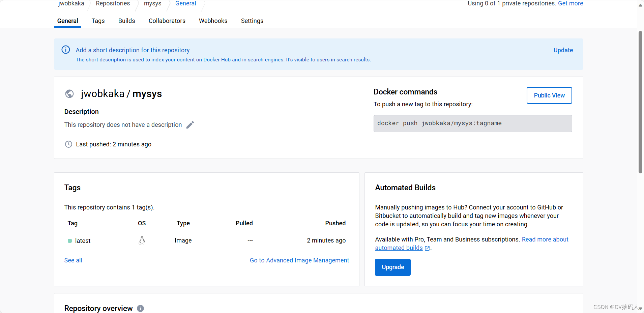Click the latest tag name
644x313 pixels.
(x=83, y=241)
